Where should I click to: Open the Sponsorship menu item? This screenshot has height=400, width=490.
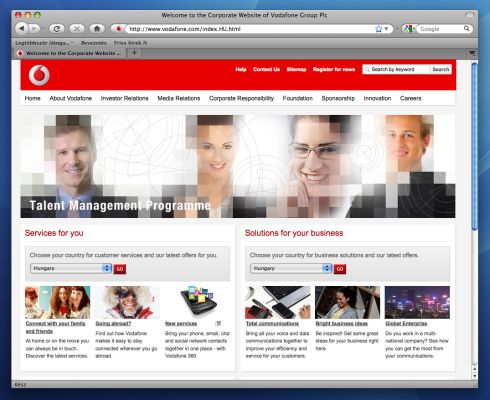338,98
